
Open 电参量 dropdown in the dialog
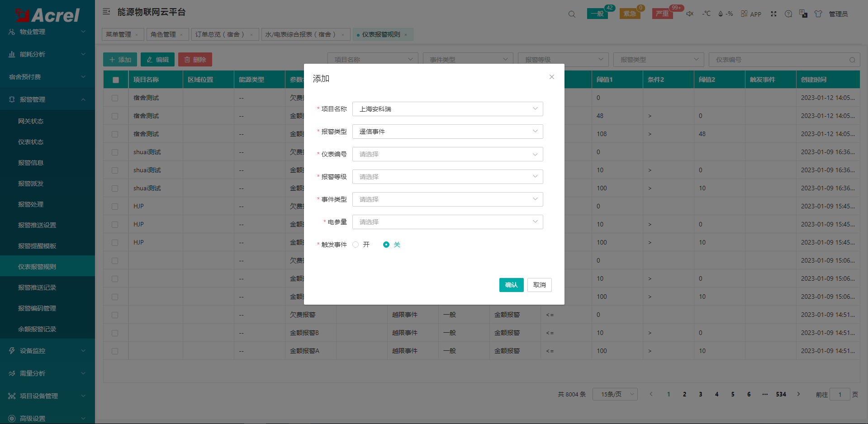tap(447, 222)
